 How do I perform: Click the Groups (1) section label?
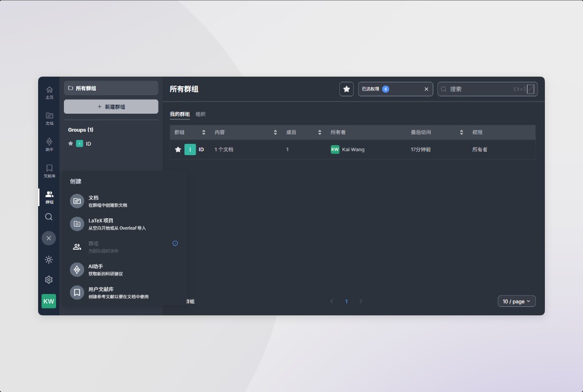81,130
